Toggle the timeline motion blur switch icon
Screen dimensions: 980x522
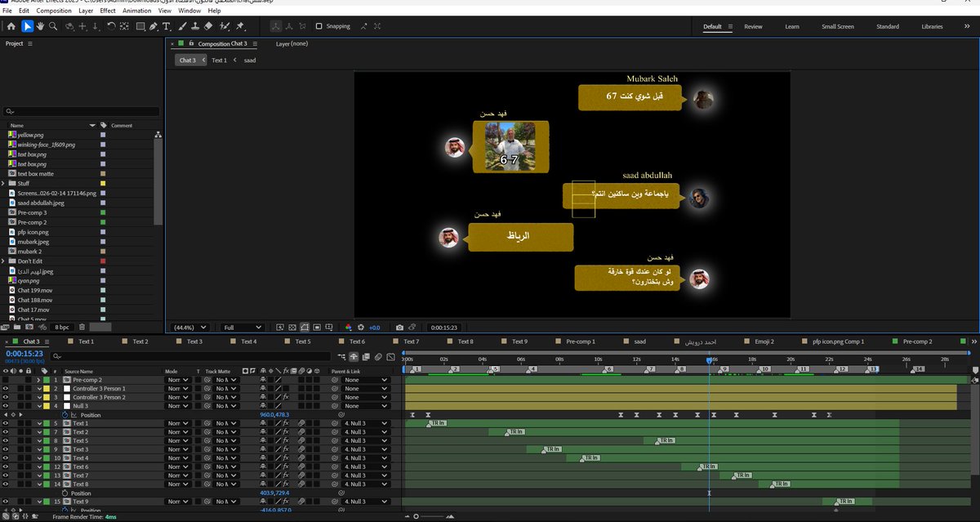379,356
